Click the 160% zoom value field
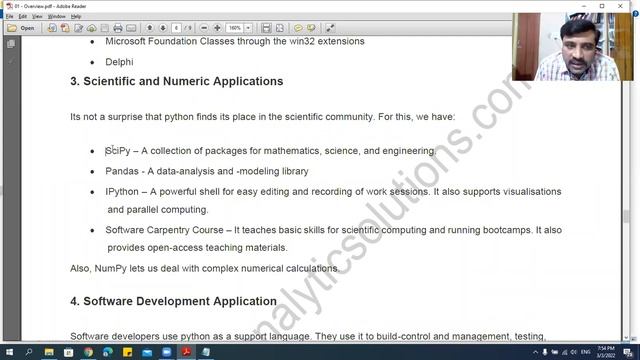Image resolution: width=640 pixels, height=360 pixels. pos(235,28)
